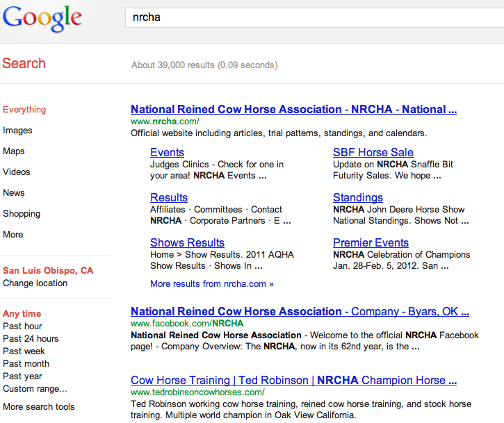Open the Custom range date filter
504x423 pixels.
click(35, 389)
